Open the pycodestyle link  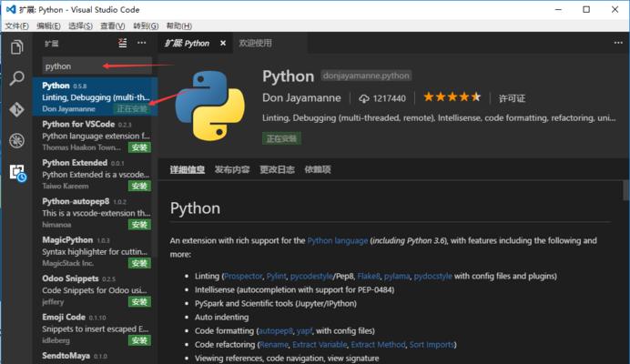pos(311,276)
